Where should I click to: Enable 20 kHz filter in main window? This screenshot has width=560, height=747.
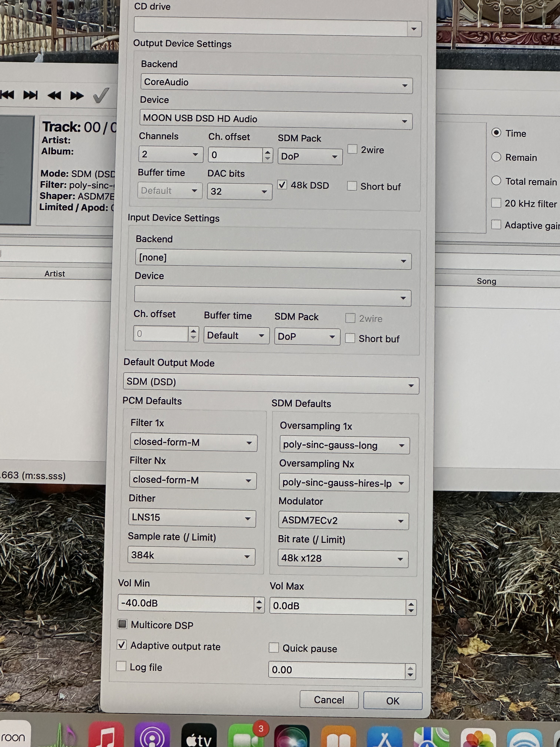coord(496,203)
